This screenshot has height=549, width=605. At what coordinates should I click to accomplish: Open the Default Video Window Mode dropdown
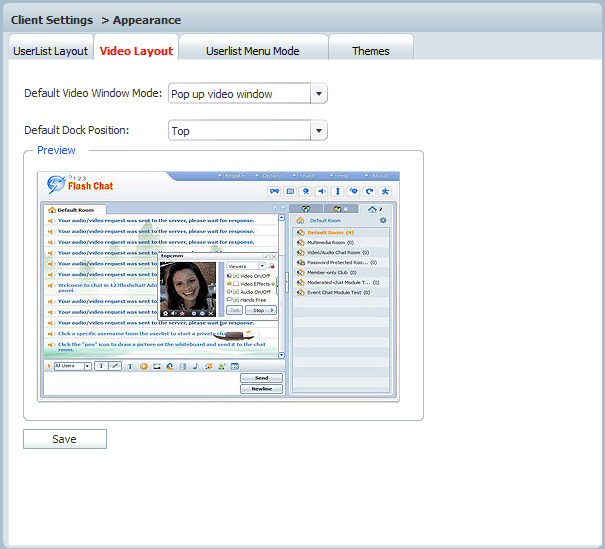(x=318, y=94)
